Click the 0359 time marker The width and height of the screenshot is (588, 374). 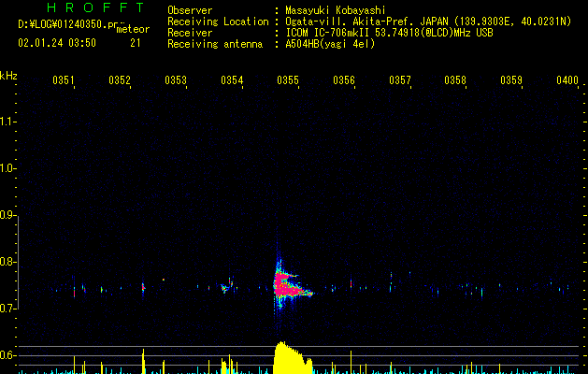pyautogui.click(x=511, y=80)
